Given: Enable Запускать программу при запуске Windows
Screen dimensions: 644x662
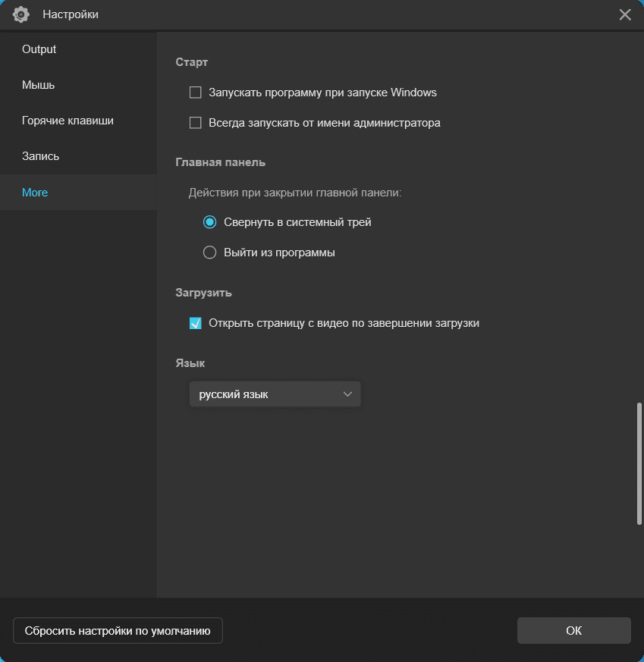Looking at the screenshot, I should 195,93.
